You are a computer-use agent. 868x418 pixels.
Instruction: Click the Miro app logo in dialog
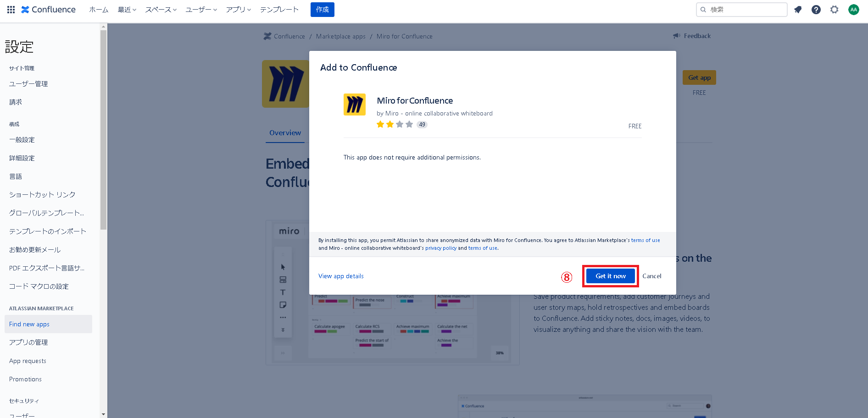point(354,104)
